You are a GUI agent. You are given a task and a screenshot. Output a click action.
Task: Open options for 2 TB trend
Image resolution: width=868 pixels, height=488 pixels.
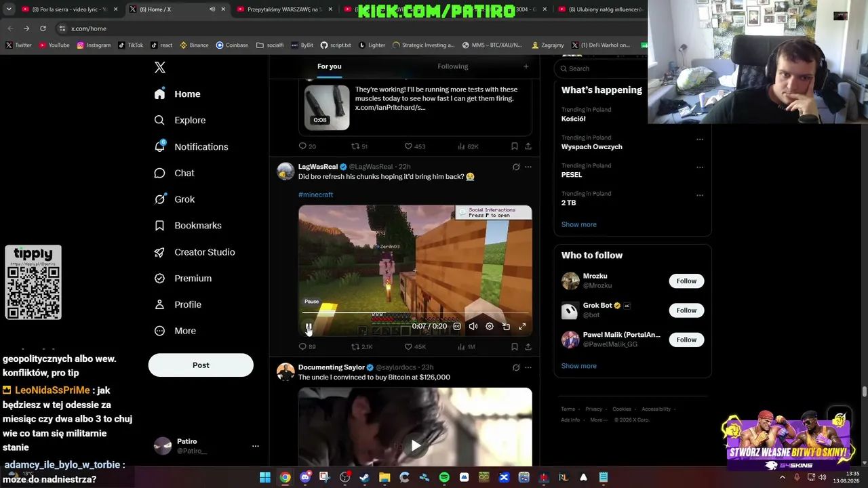[x=699, y=195]
